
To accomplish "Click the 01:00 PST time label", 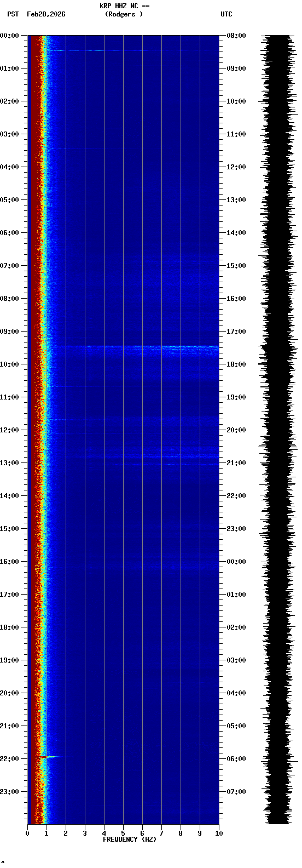I will pyautogui.click(x=9, y=68).
